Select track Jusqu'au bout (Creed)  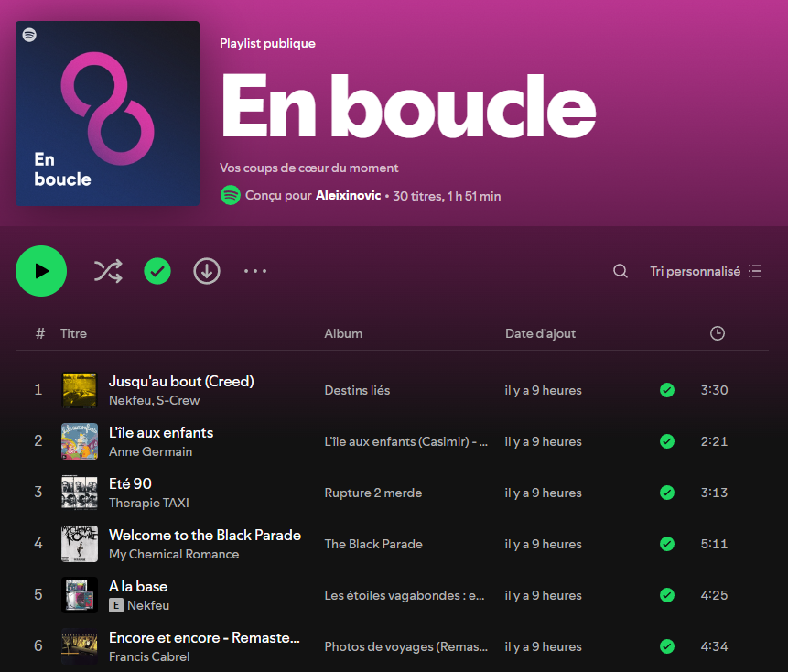click(x=181, y=382)
